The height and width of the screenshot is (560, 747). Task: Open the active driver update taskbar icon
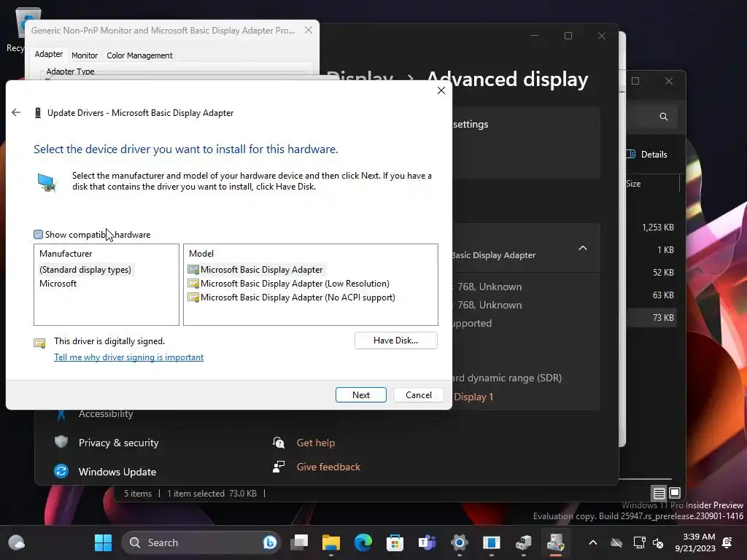pyautogui.click(x=555, y=542)
